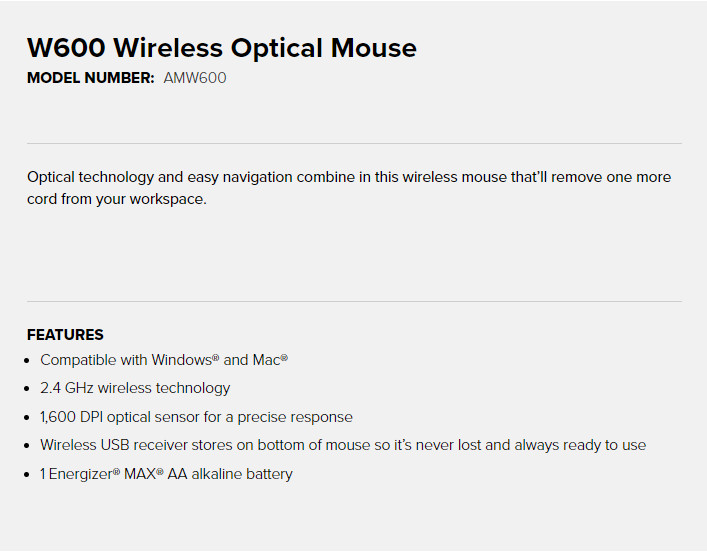Screen dimensions: 707x552
Task: Click the FEATURES heading
Action: [x=65, y=335]
